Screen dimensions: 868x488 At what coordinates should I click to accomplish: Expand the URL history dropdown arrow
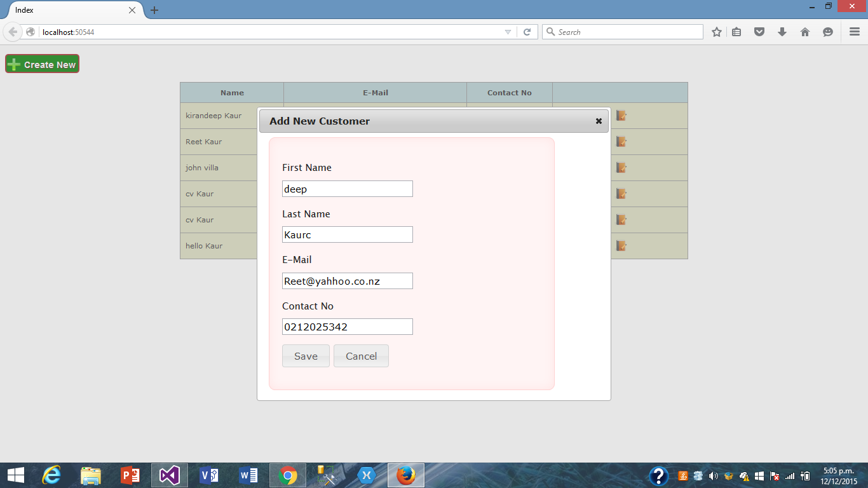tap(508, 32)
